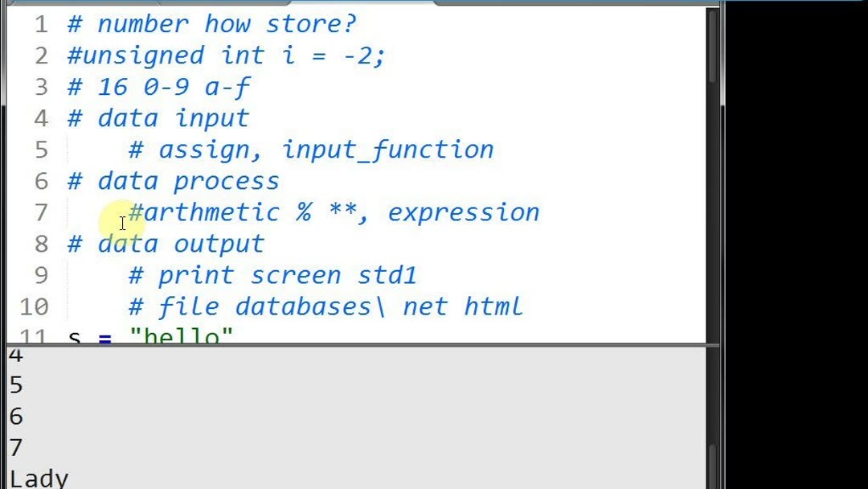The image size is (868, 489).
Task: Click the output line showing 6
Action: click(x=16, y=417)
